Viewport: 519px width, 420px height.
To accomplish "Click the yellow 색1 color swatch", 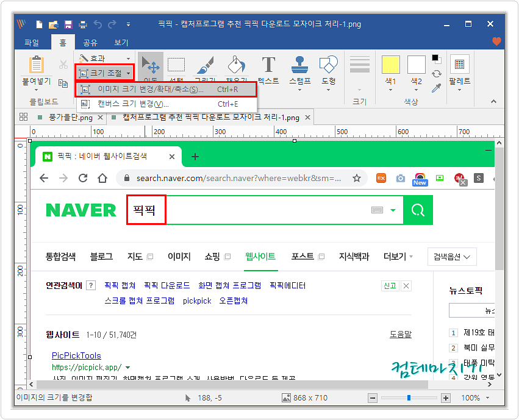I will coord(390,65).
